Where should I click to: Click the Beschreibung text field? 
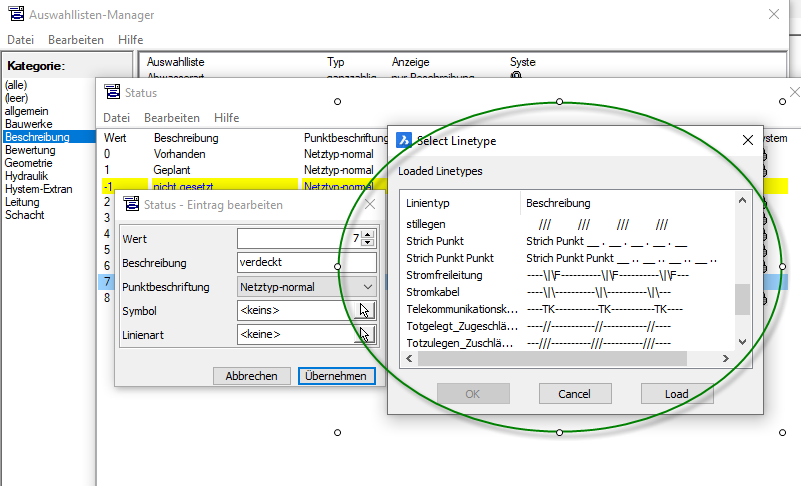pyautogui.click(x=306, y=263)
